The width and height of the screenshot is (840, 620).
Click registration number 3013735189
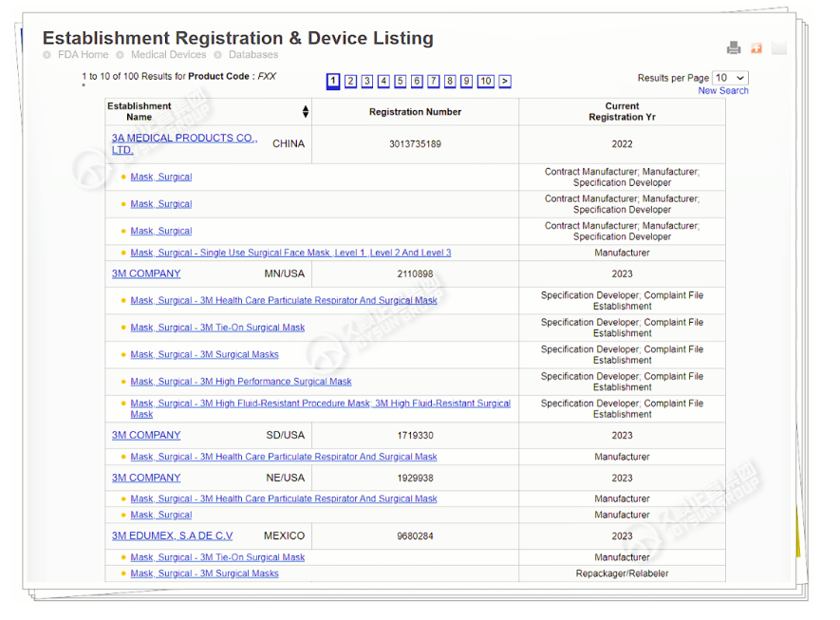(415, 144)
